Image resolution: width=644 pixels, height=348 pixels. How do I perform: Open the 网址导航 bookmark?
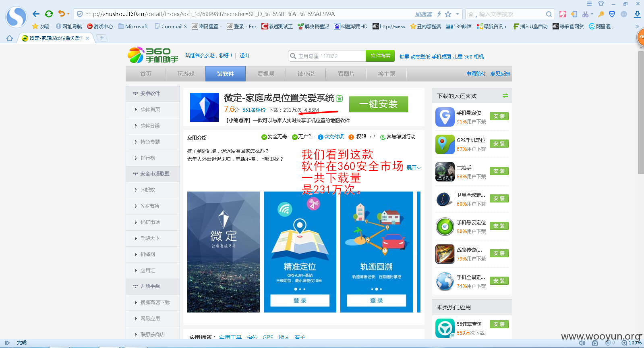69,26
